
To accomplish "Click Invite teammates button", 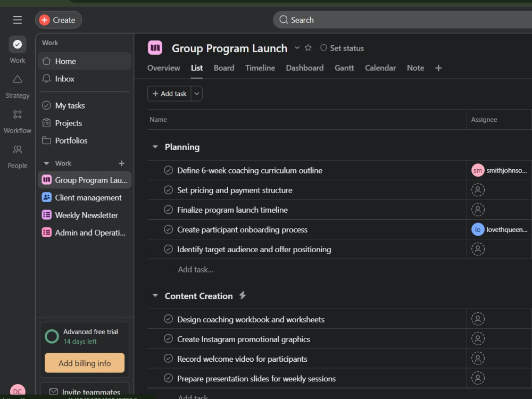I will pos(85,391).
